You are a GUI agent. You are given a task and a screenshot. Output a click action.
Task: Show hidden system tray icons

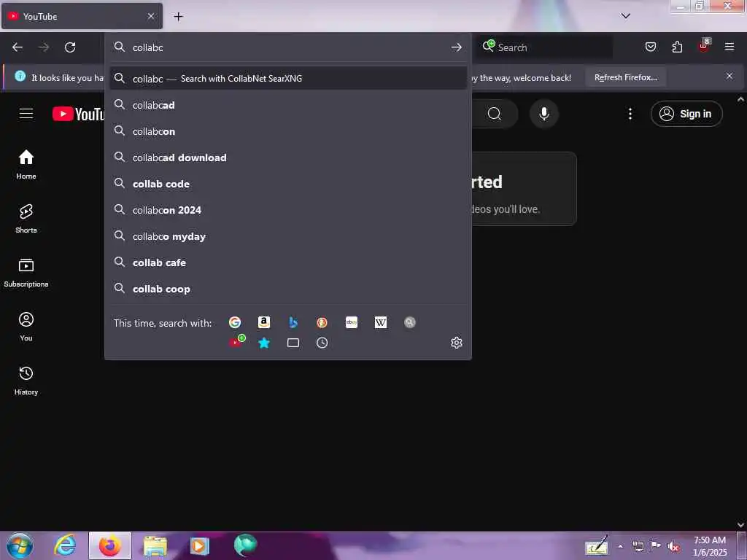620,546
